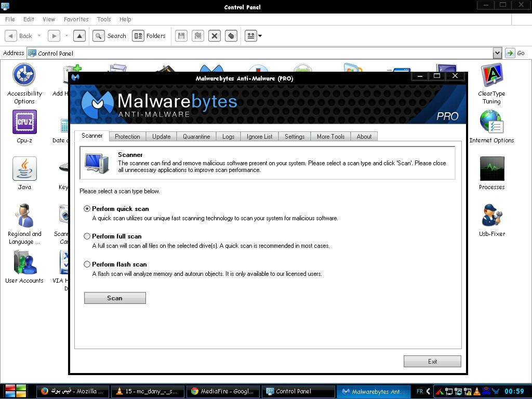
Task: Switch to MediaFire Google Chrome taskbar item
Action: [223, 391]
